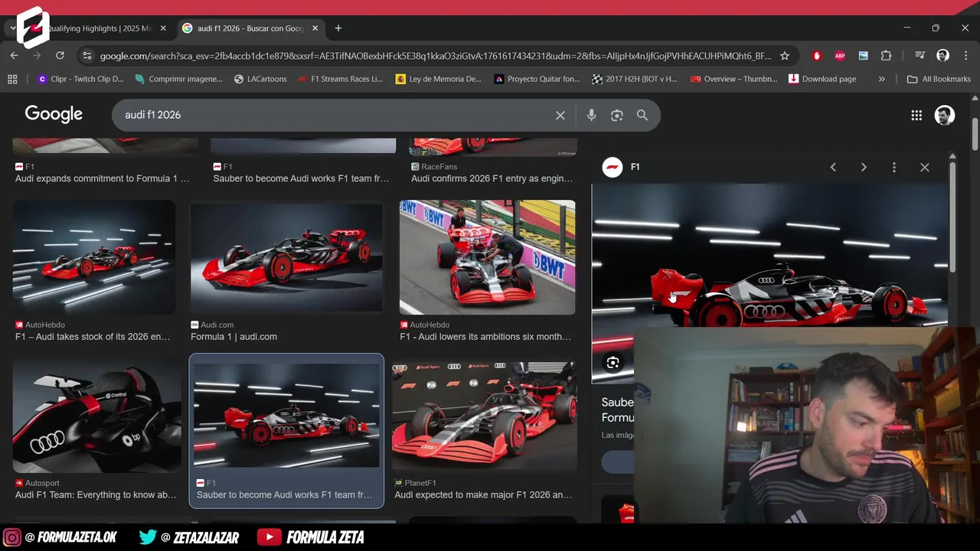The width and height of the screenshot is (980, 551).
Task: Clear the search query
Action: (560, 115)
